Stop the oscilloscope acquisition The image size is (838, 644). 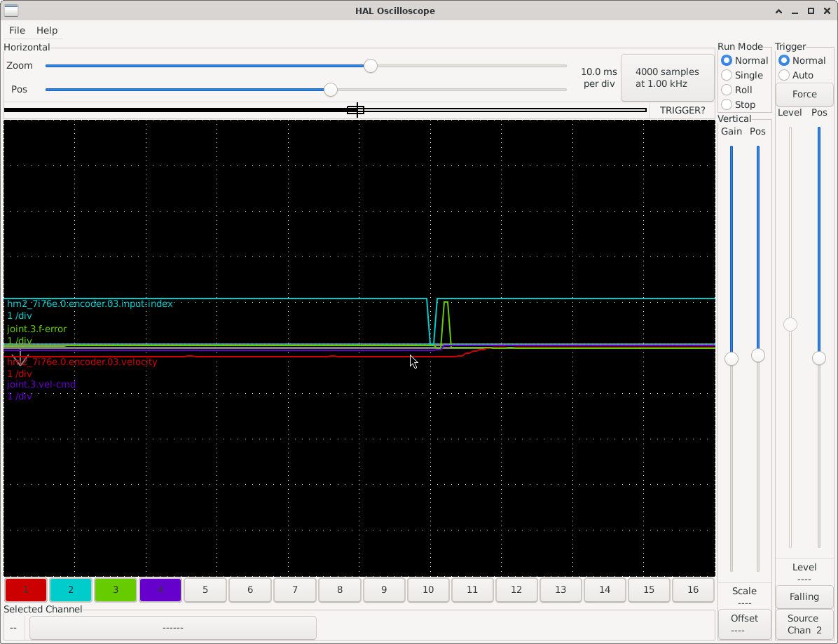(727, 104)
